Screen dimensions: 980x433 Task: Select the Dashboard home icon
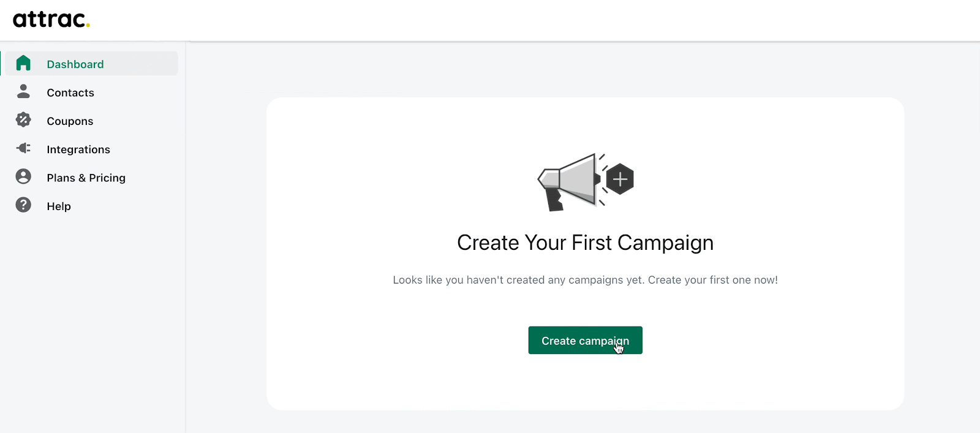tap(23, 63)
